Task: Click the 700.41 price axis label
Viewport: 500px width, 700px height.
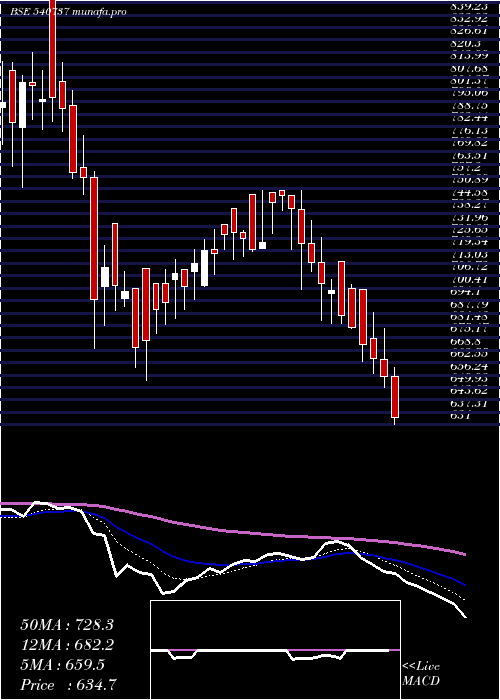Action: pos(470,280)
